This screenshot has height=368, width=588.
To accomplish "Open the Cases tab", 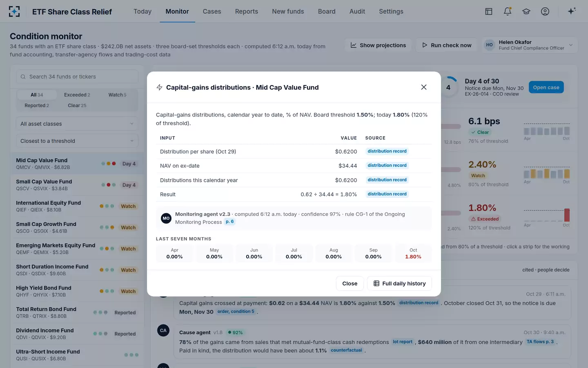I will (212, 11).
